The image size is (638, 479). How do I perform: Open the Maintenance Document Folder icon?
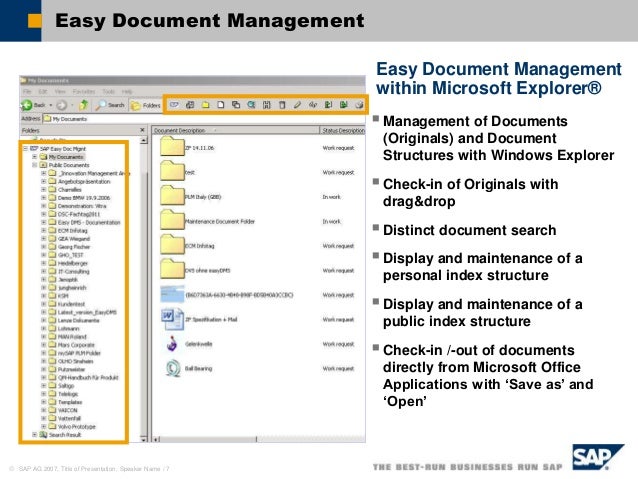(x=172, y=220)
